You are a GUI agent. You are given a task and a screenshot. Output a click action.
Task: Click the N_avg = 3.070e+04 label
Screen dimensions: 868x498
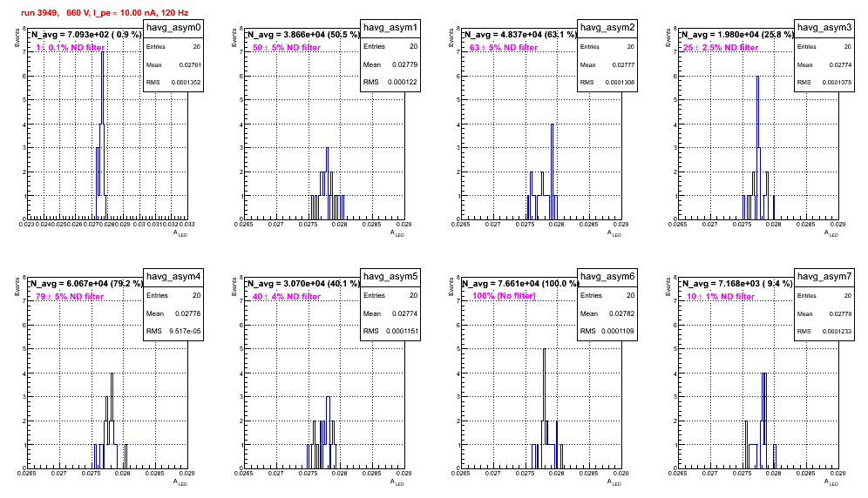[x=302, y=283]
